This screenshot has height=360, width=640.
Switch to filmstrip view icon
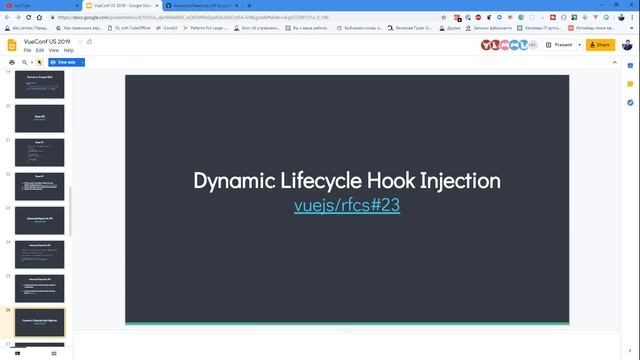(x=18, y=353)
